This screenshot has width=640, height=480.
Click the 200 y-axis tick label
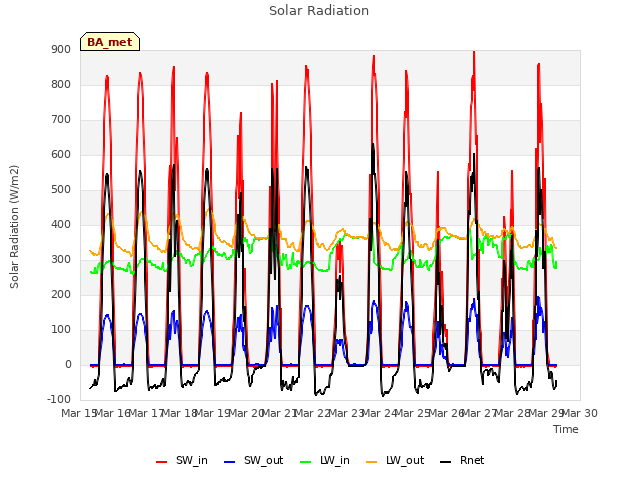pos(61,295)
